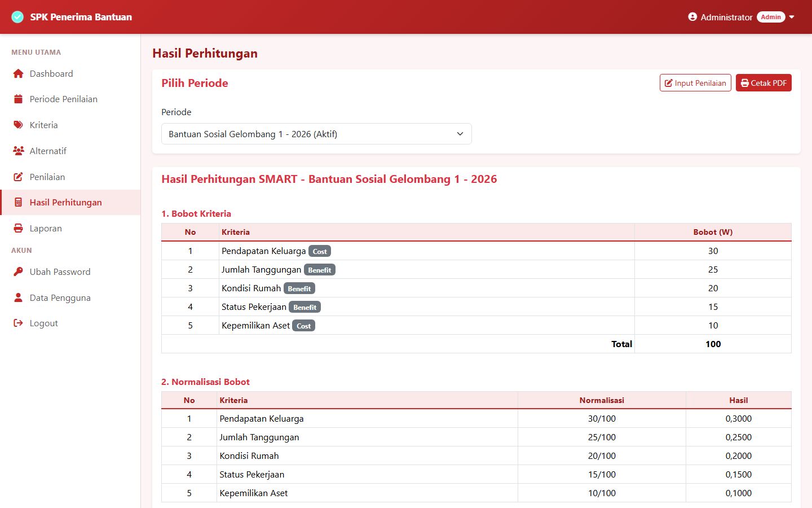
Task: Click the SPK Penerima Bantuan brand title
Action: 81,17
